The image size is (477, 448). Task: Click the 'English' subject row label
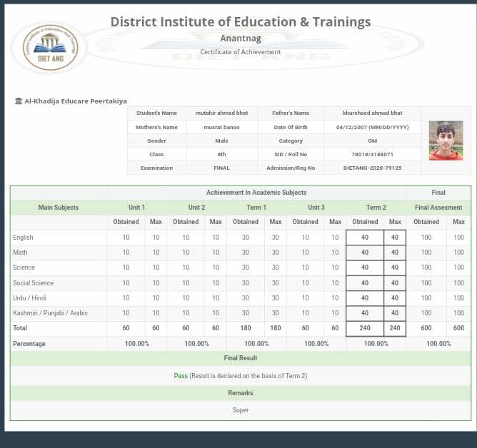point(23,238)
